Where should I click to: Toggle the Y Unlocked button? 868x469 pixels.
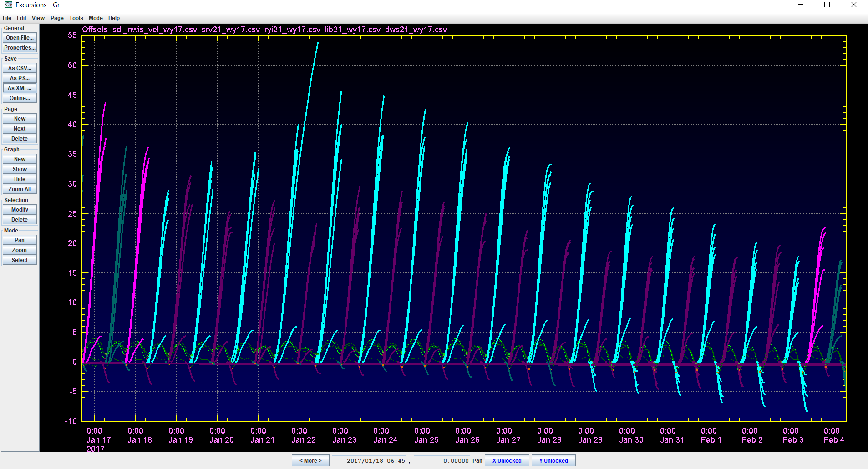point(553,460)
